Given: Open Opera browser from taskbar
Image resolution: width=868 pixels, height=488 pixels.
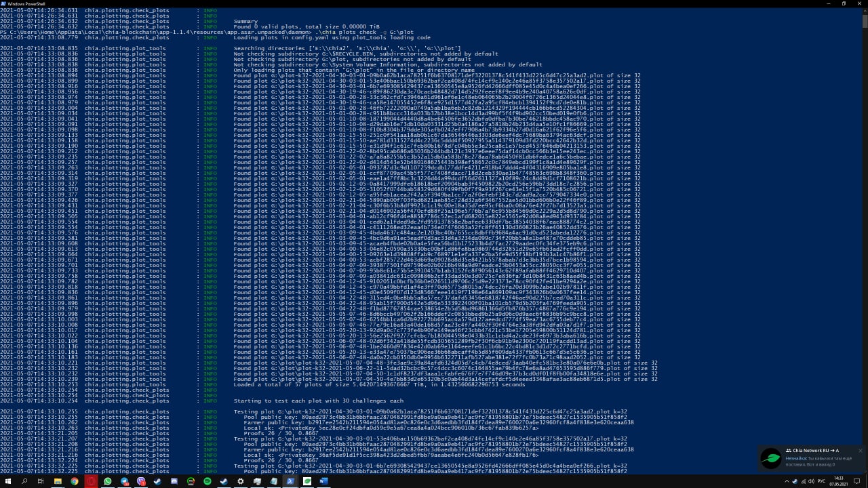Looking at the screenshot, I should pos(90,481).
